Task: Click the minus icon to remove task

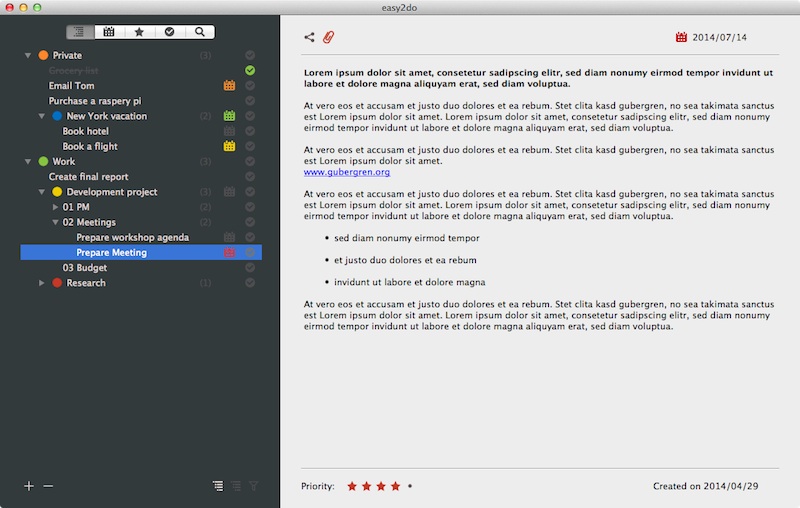Action: (x=48, y=486)
